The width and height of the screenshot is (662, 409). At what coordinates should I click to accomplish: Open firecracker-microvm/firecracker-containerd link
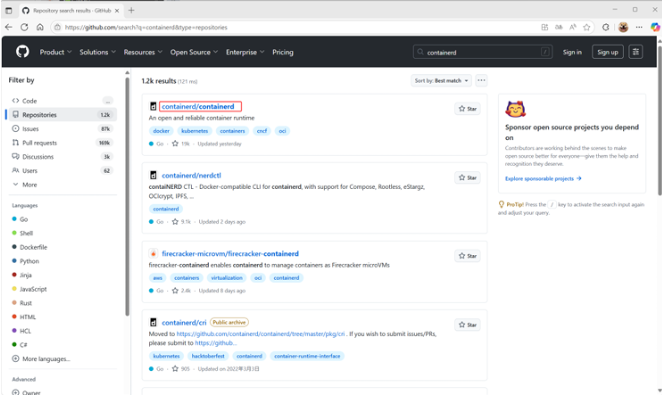[x=230, y=254]
